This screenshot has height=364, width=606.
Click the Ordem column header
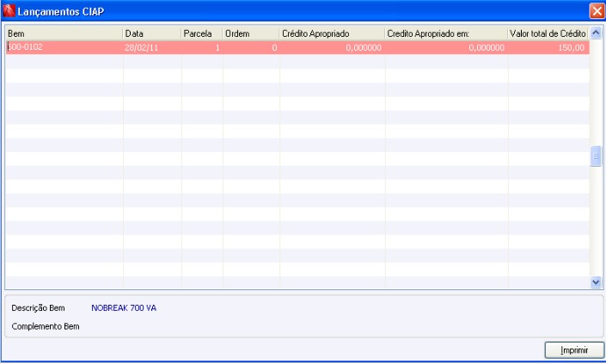(251, 33)
